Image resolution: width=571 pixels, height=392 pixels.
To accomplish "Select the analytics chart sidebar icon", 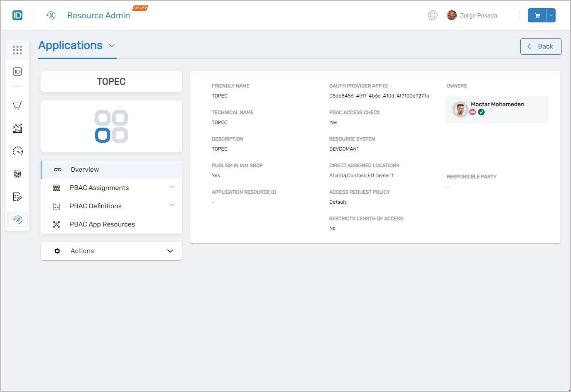I will (x=17, y=128).
